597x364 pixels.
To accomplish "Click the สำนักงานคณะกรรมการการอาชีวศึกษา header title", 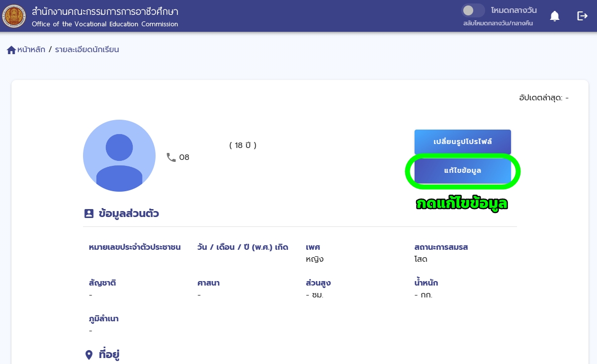I will [105, 11].
